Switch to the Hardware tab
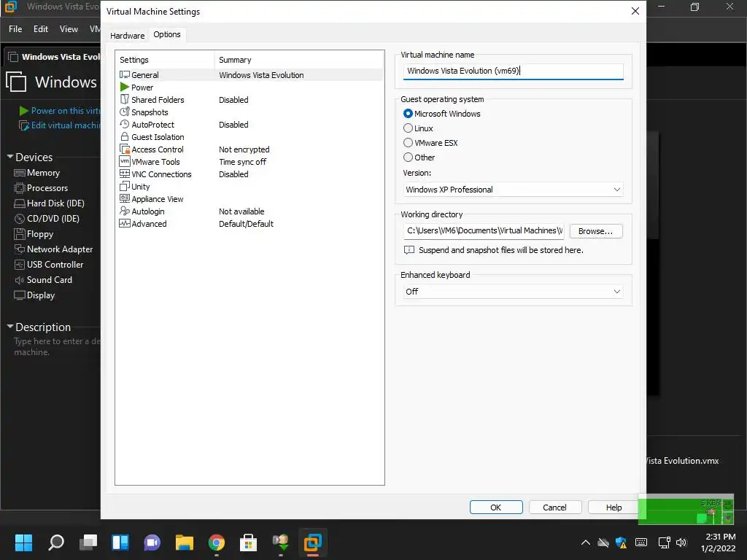The width and height of the screenshot is (747, 560). [x=127, y=36]
